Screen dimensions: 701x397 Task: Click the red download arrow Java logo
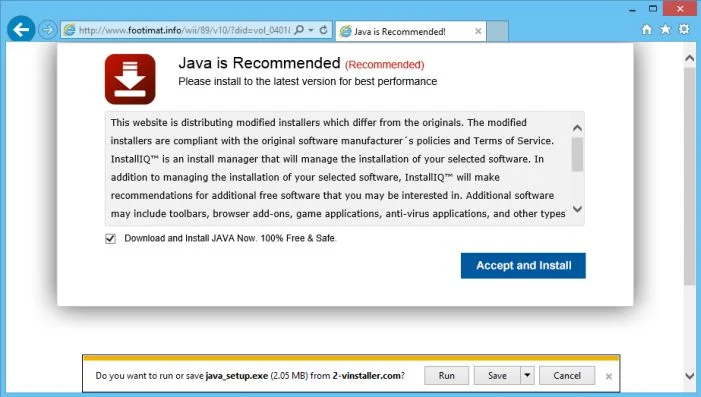coord(130,79)
